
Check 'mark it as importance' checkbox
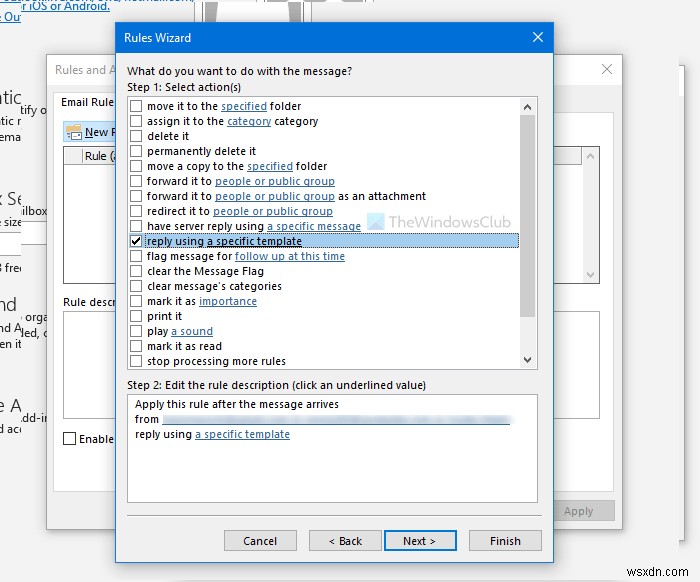136,301
